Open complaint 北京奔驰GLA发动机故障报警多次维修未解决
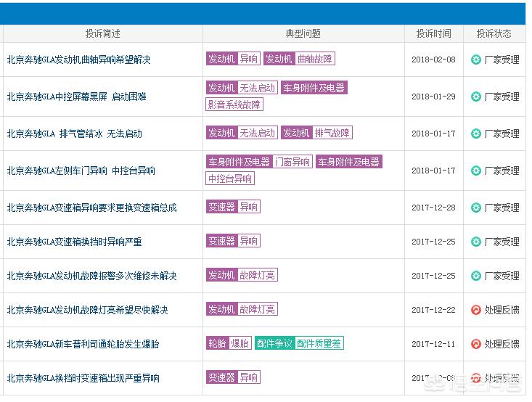Image resolution: width=532 pixels, height=402 pixels. coord(92,276)
